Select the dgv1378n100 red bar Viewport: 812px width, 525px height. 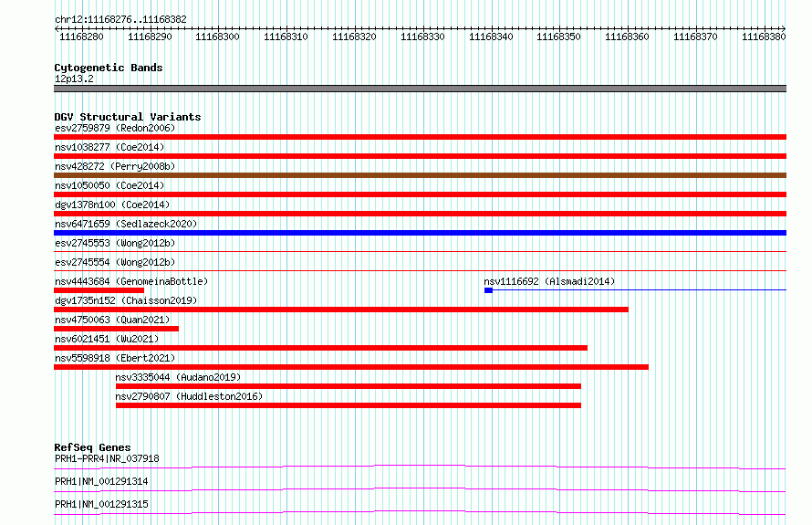tap(420, 214)
